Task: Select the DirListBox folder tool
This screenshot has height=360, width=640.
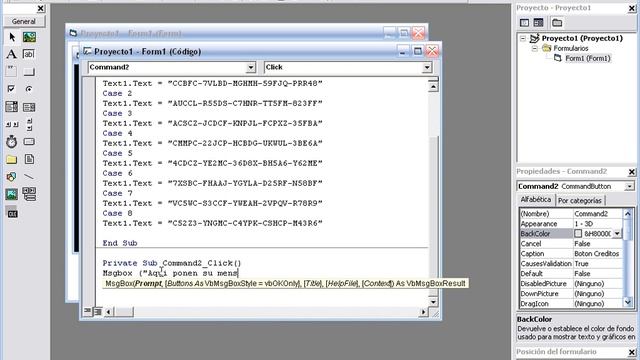Action: (12, 159)
